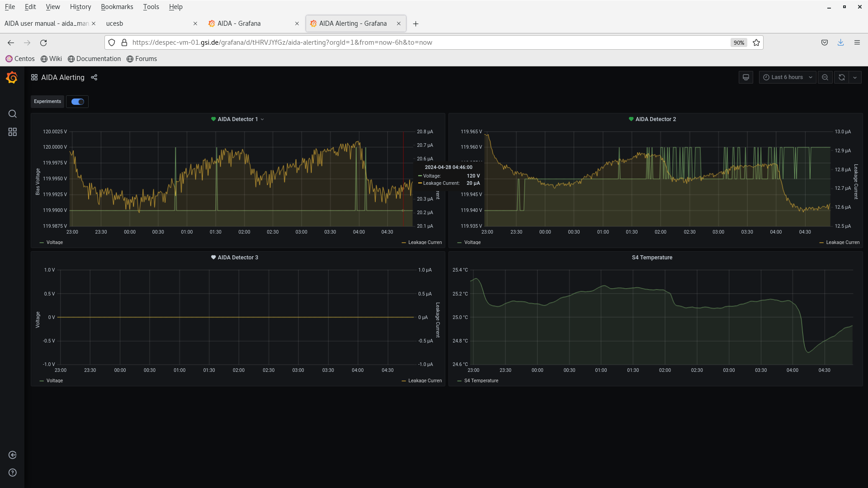The image size is (868, 488).
Task: Share the AIDA Alerting dashboard
Action: pyautogui.click(x=94, y=77)
